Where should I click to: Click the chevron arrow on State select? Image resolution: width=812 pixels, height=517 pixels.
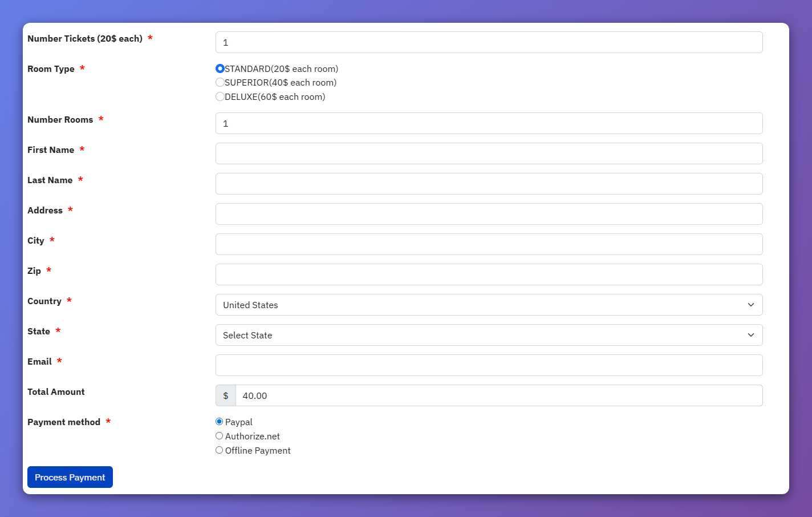tap(750, 335)
